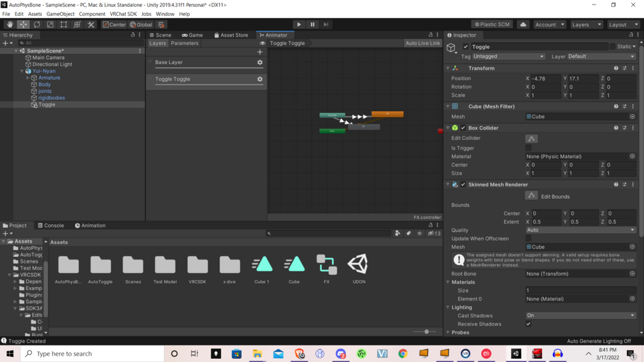Select the combined Transform tool
The image size is (644, 362).
tap(77, 24)
